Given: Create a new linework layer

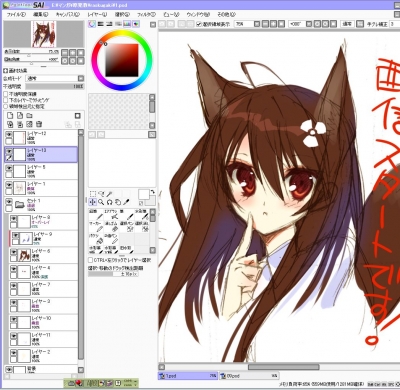Looking at the screenshot, I should (x=20, y=115).
